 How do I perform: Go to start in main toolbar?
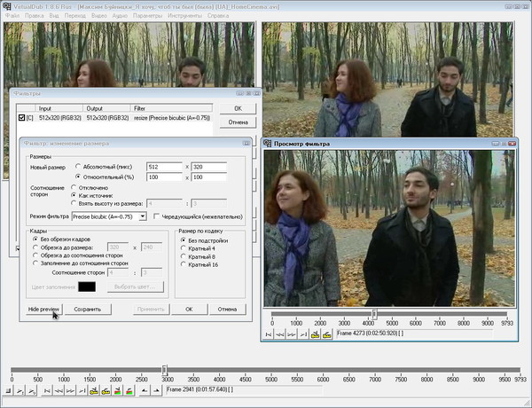pyautogui.click(x=47, y=390)
